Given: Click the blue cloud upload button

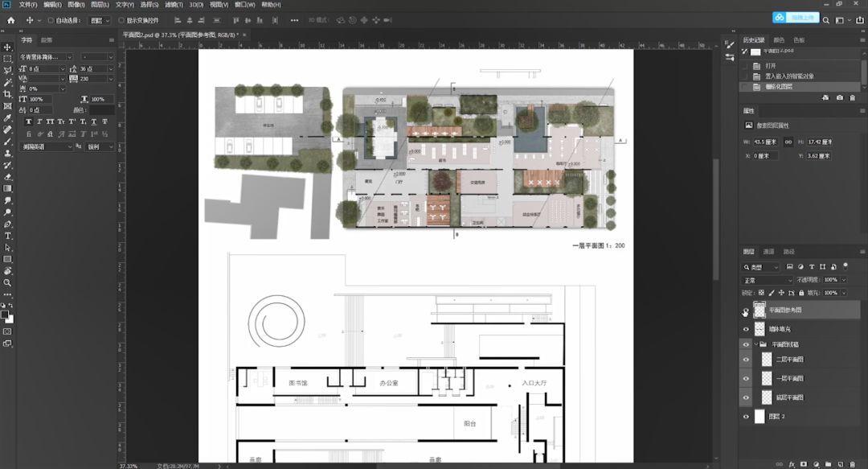Looking at the screenshot, I should [x=796, y=18].
